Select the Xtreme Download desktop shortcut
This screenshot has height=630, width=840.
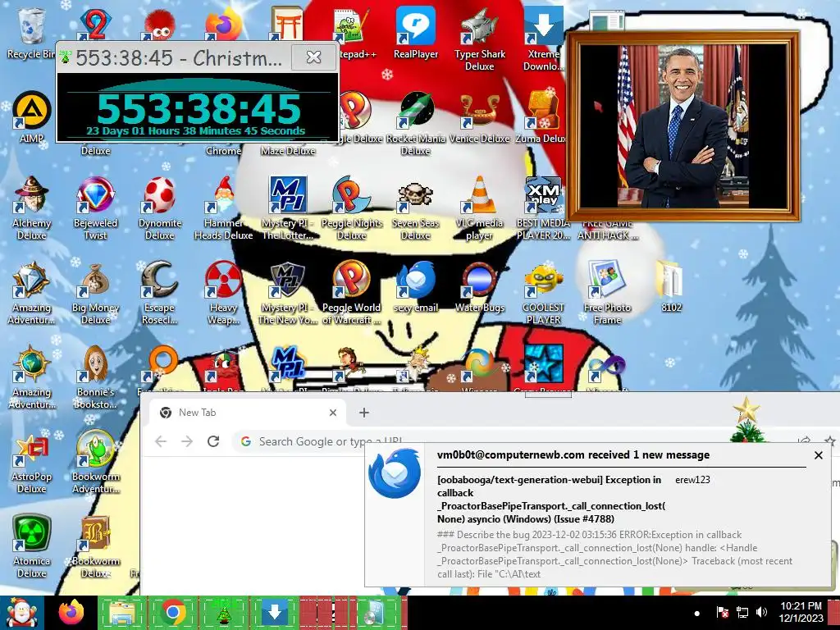543,39
